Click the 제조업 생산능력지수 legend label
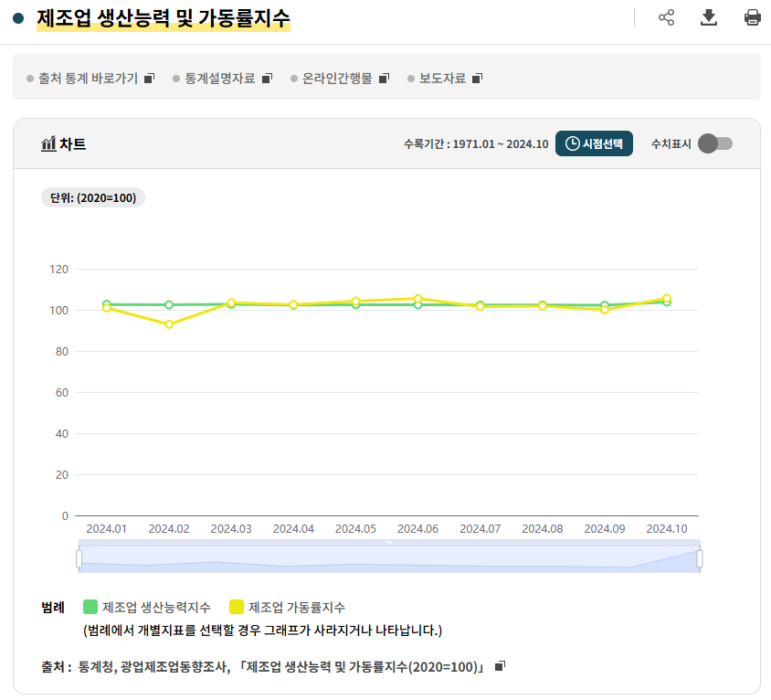The height and width of the screenshot is (700, 771). [156, 607]
